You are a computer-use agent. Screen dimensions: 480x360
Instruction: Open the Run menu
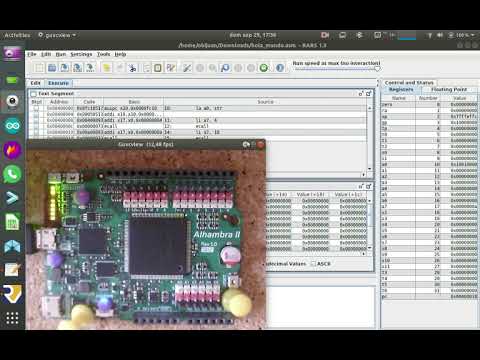coord(60,54)
